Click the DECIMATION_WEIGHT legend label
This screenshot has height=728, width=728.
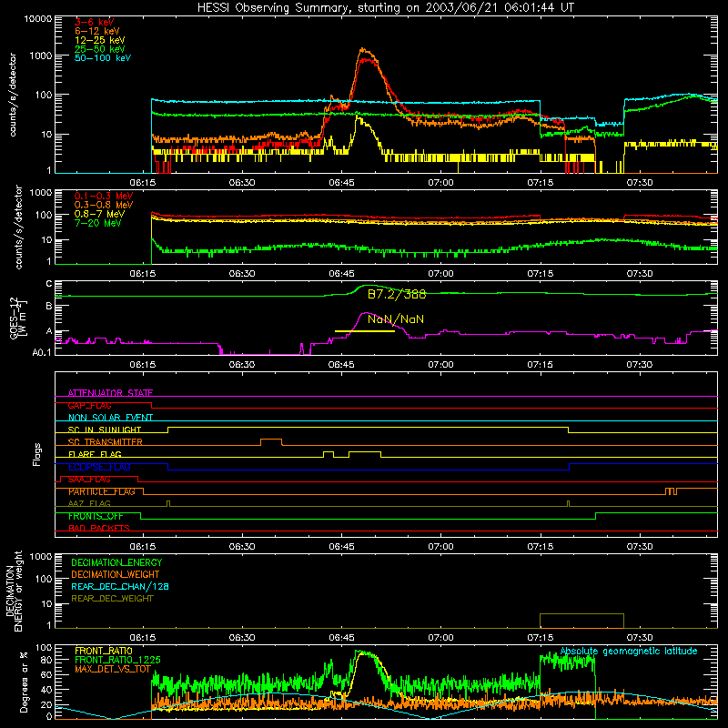116,574
